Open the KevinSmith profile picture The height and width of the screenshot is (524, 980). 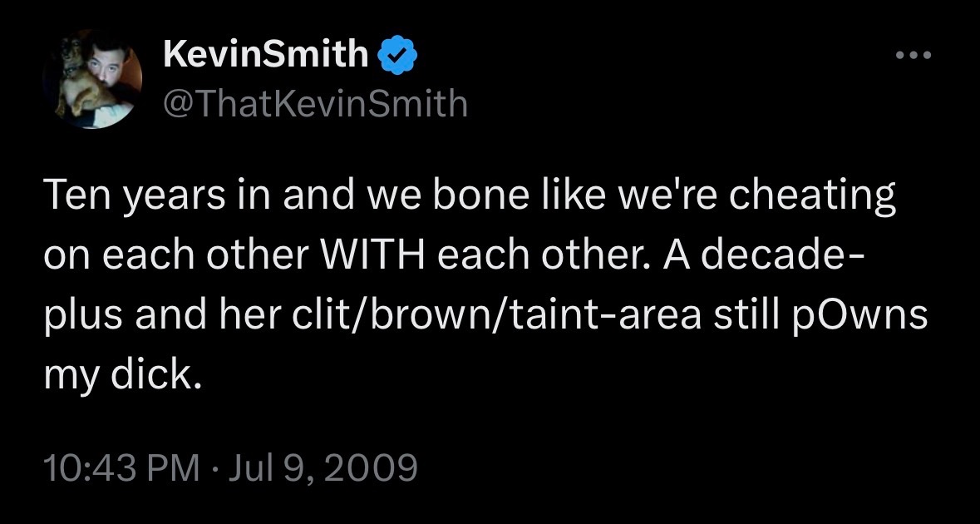coord(92,79)
